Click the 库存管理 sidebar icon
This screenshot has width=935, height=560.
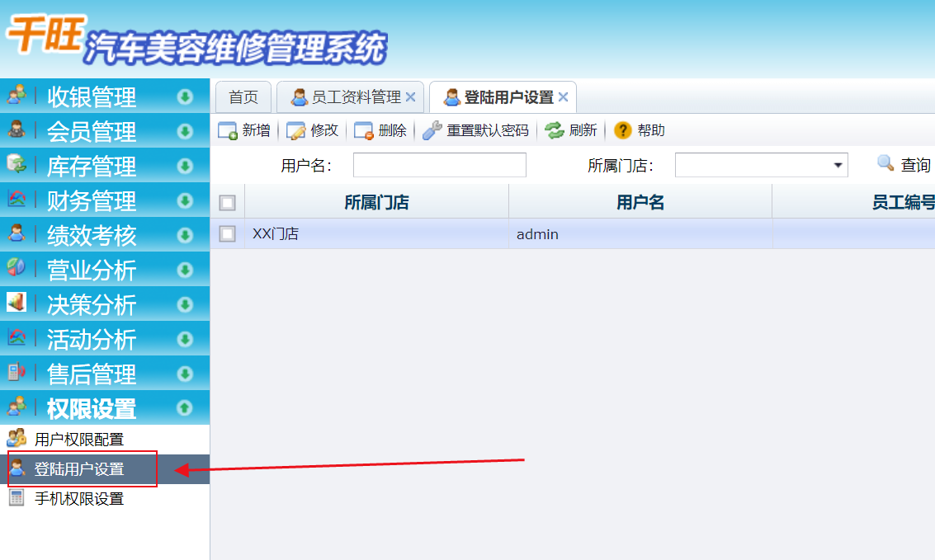[x=17, y=164]
